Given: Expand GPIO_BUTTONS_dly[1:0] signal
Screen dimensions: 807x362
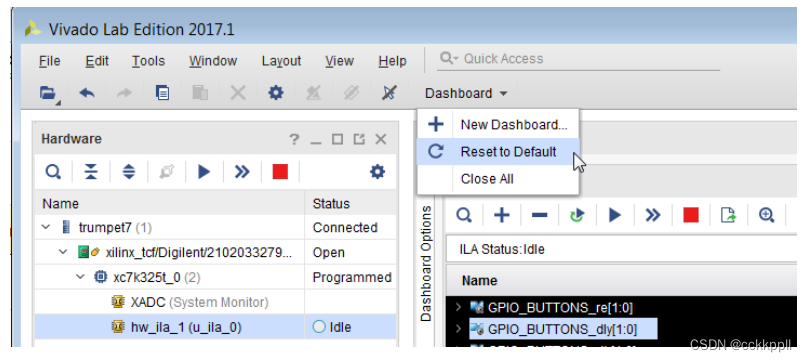Looking at the screenshot, I should click(459, 329).
